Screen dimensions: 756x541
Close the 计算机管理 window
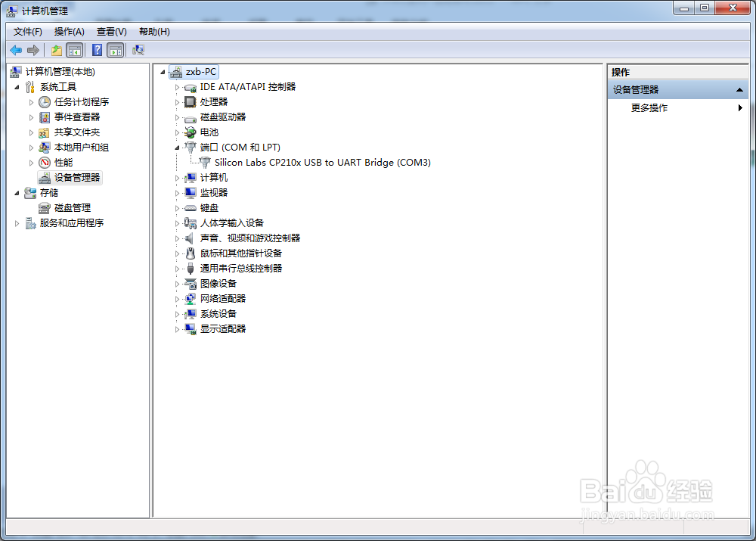[733, 8]
